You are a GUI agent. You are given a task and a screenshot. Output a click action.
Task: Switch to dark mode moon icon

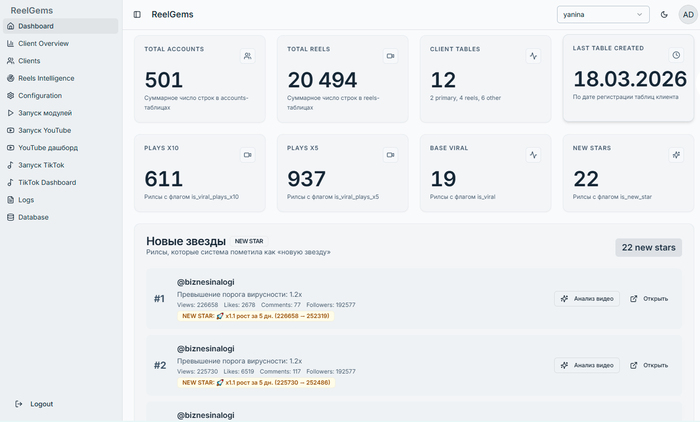pos(664,15)
